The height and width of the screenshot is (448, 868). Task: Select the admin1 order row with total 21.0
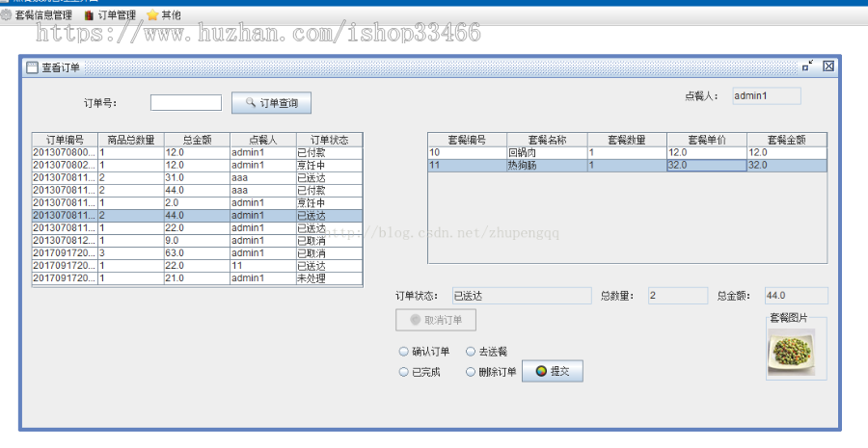tap(197, 278)
